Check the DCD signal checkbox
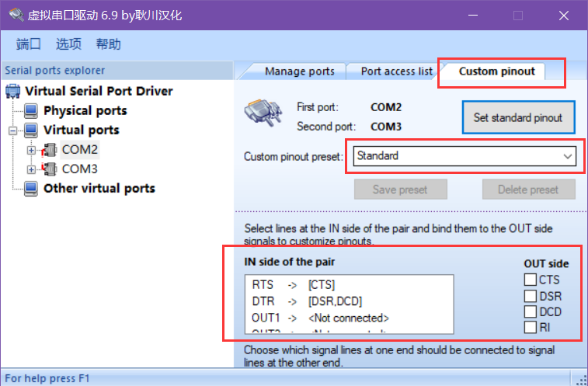Viewport: 588px width, 386px height. pos(530,311)
